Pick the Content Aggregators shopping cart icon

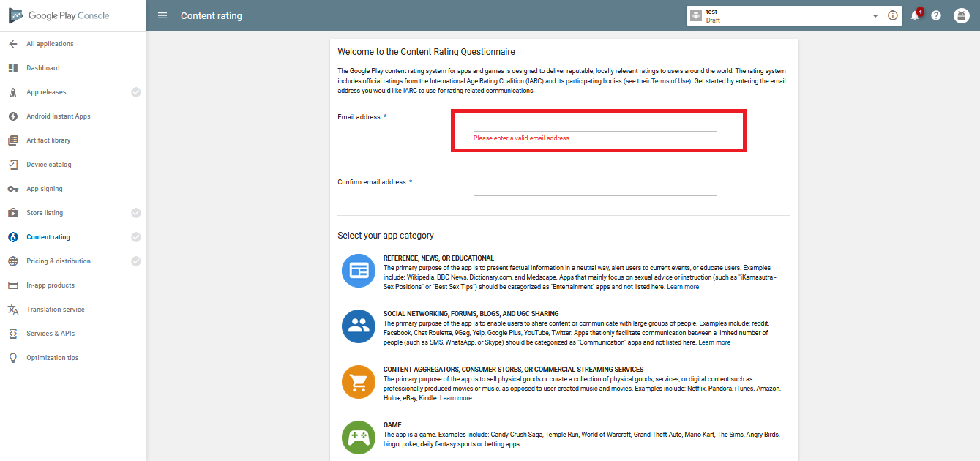point(359,381)
